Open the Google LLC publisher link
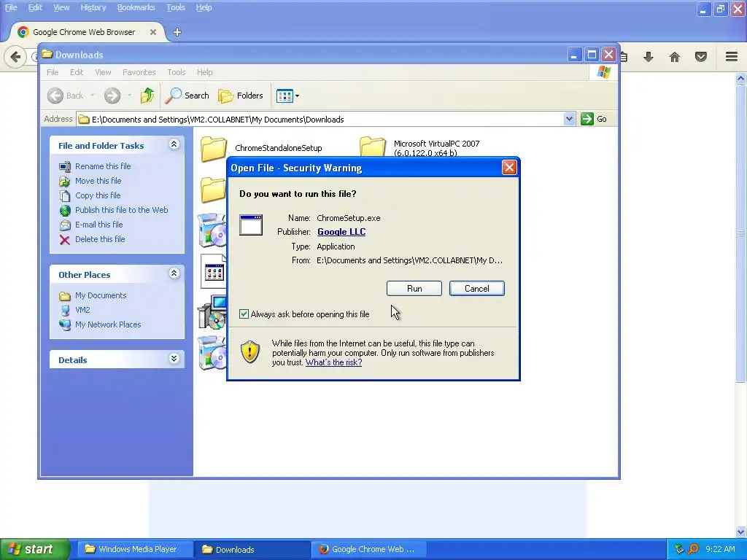The width and height of the screenshot is (747, 560). point(341,232)
